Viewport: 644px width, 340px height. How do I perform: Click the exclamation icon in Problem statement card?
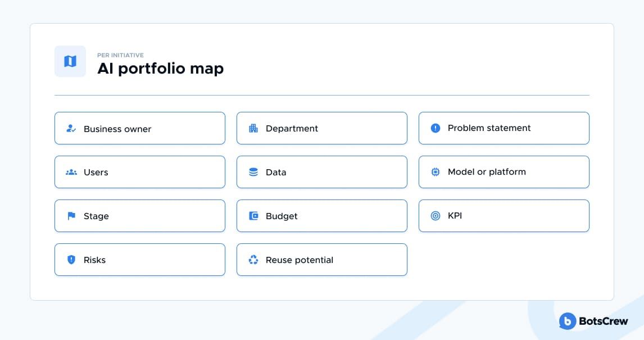click(x=436, y=128)
